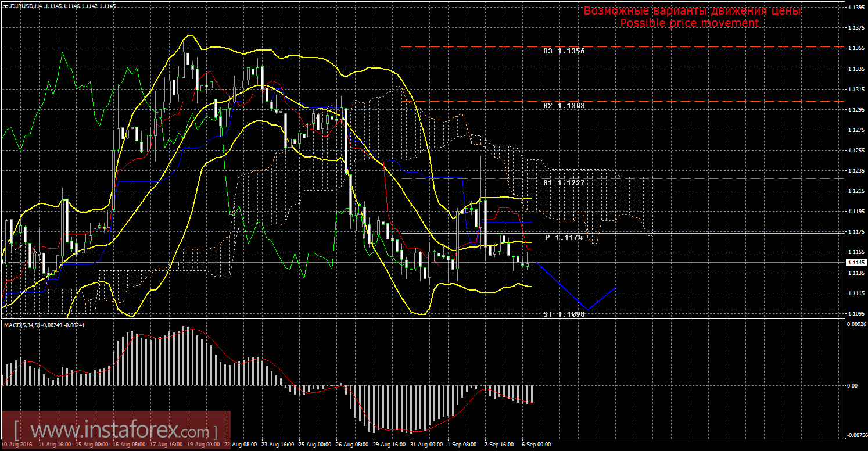Click the 1 Sep 08:00 time label
Image resolution: width=868 pixels, height=451 pixels.
tap(462, 445)
